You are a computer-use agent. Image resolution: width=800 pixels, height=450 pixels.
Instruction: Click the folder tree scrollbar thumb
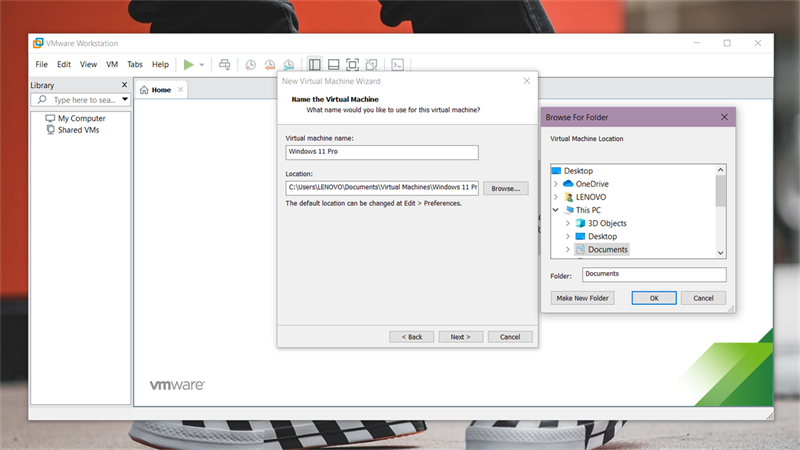720,191
